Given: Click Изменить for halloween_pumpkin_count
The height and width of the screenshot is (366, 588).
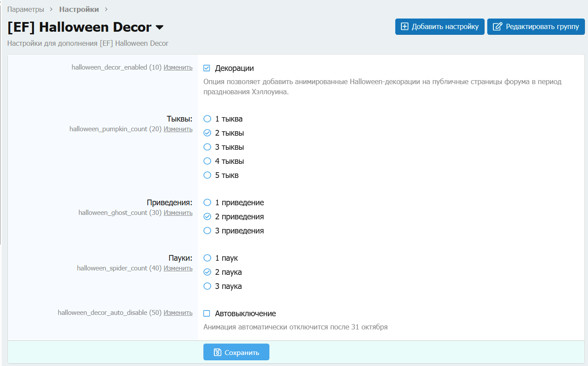Looking at the screenshot, I should [x=178, y=129].
